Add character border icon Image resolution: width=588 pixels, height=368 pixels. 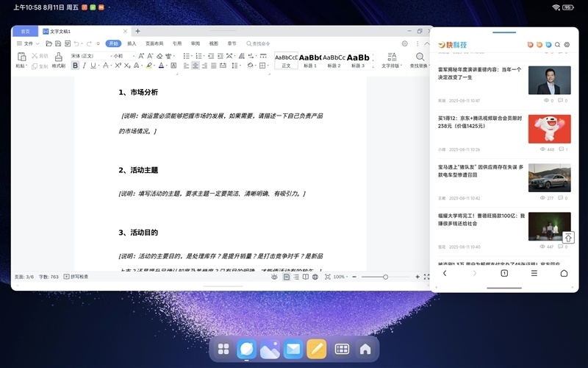173,66
